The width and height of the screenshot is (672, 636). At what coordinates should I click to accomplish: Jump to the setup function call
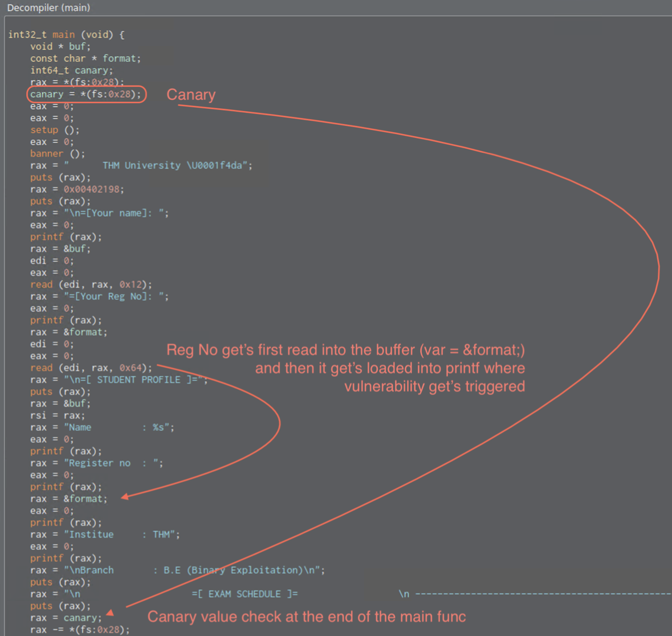tap(44, 130)
